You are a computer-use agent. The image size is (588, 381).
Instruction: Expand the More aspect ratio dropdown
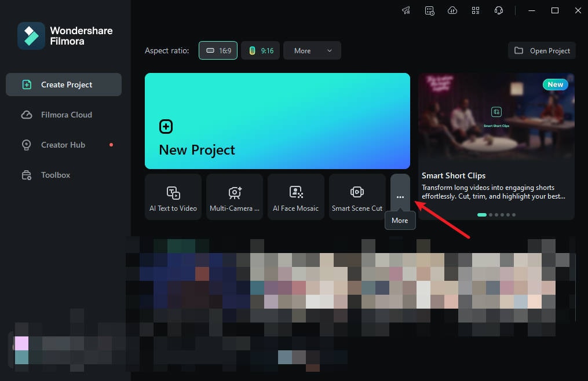pyautogui.click(x=312, y=50)
